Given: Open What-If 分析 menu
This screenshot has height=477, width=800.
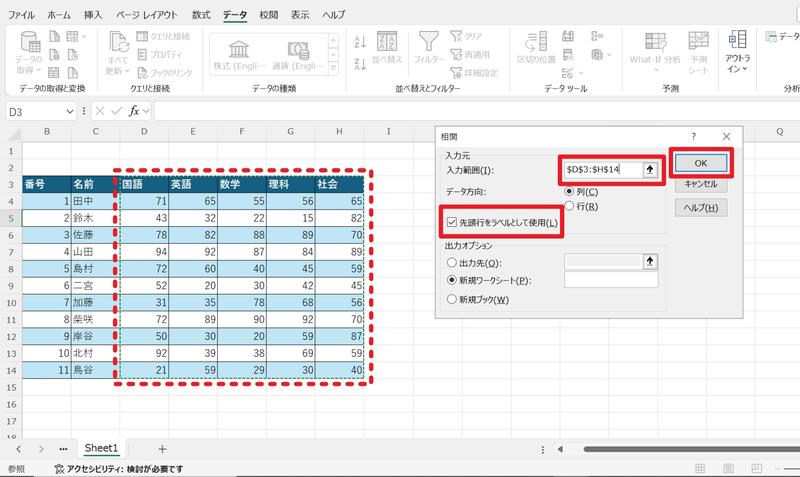Looking at the screenshot, I should coord(655,52).
